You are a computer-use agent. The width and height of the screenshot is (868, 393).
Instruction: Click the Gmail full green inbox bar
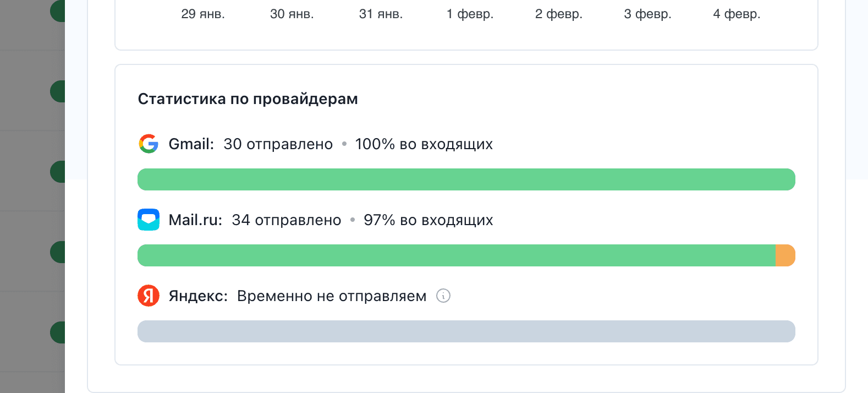pyautogui.click(x=466, y=179)
